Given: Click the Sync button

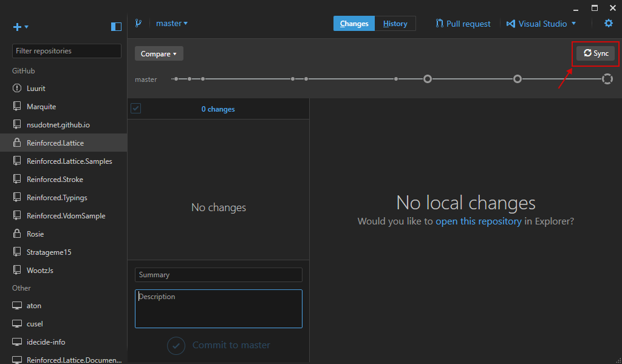Looking at the screenshot, I should (596, 53).
